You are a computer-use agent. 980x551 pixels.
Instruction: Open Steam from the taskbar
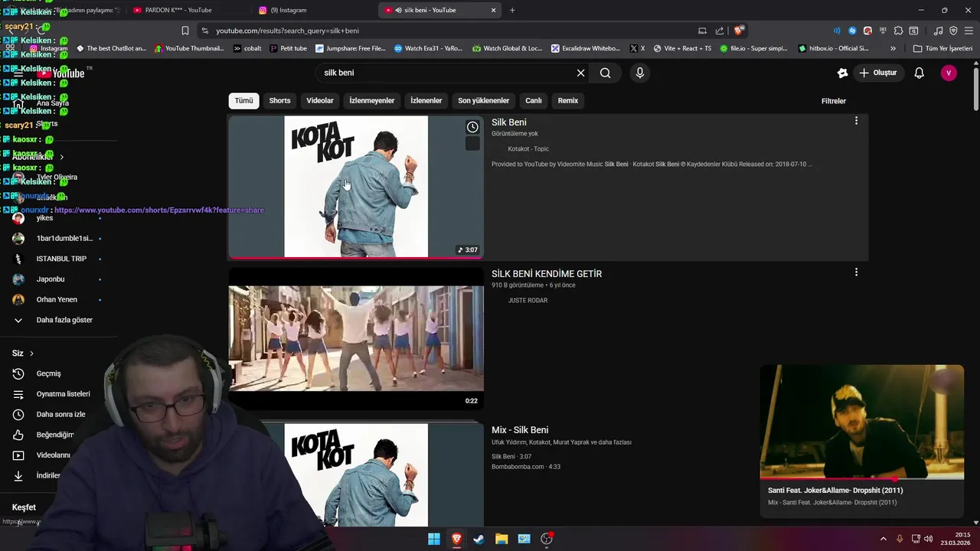coord(479,539)
